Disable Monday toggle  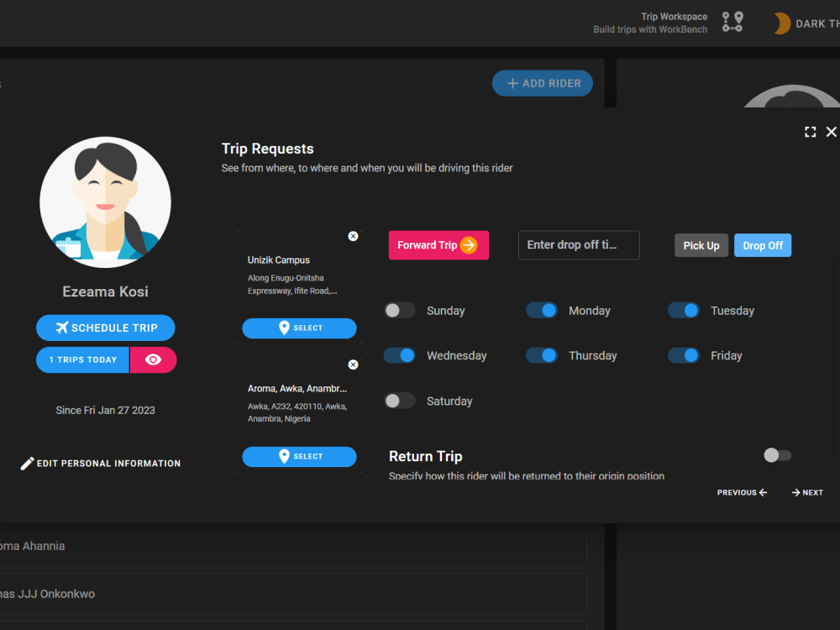coord(542,311)
